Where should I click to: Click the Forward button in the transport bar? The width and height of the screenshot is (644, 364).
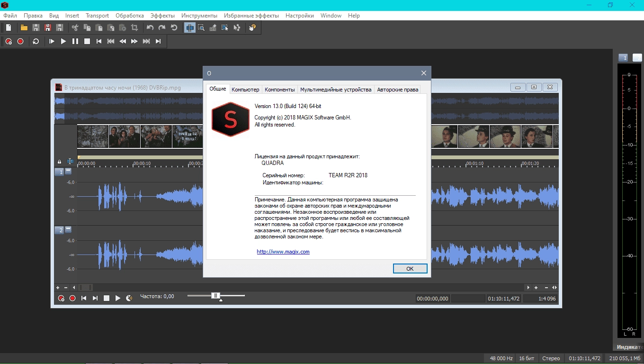click(134, 41)
